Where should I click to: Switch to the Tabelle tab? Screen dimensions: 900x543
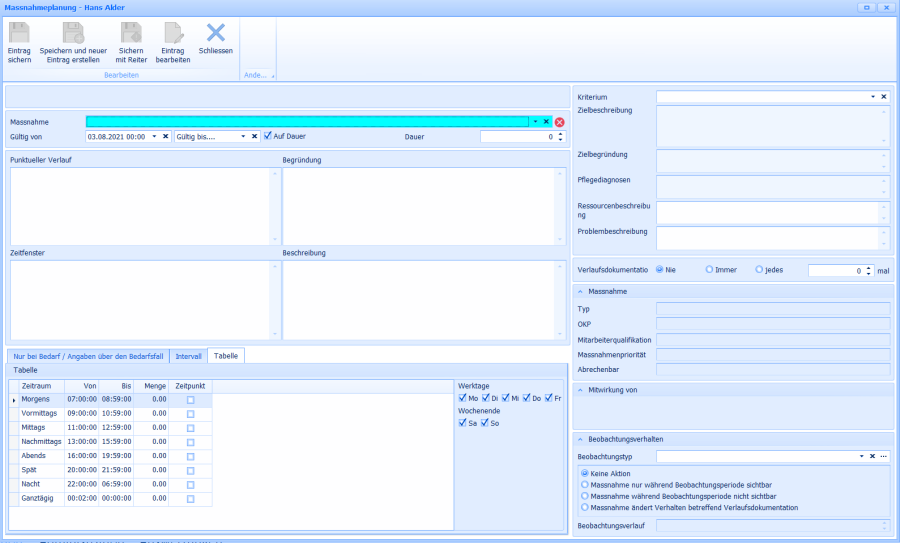pos(226,356)
